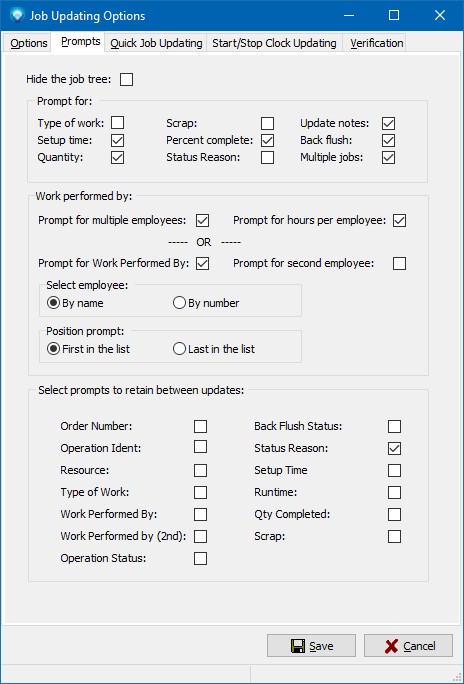Enable Hide the job tree checkbox

[126, 79]
